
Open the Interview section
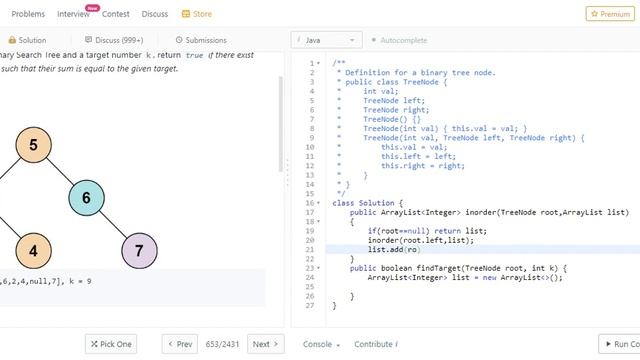click(73, 14)
